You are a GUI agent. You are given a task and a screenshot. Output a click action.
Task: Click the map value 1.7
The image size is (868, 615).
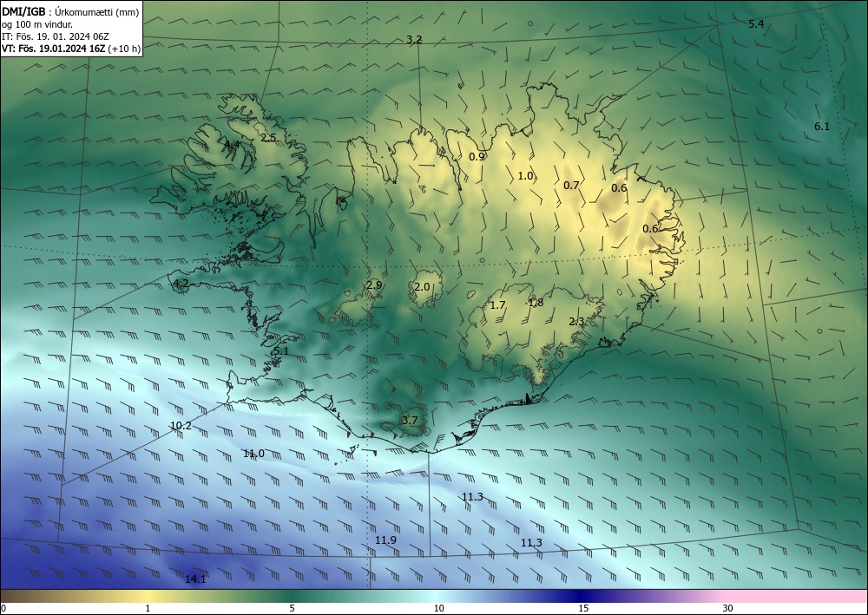pos(498,305)
